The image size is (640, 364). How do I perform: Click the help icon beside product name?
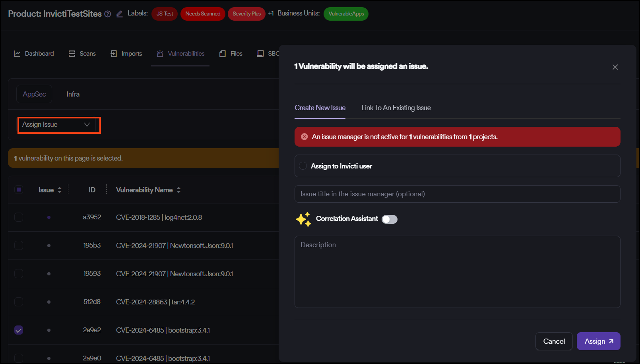click(107, 14)
